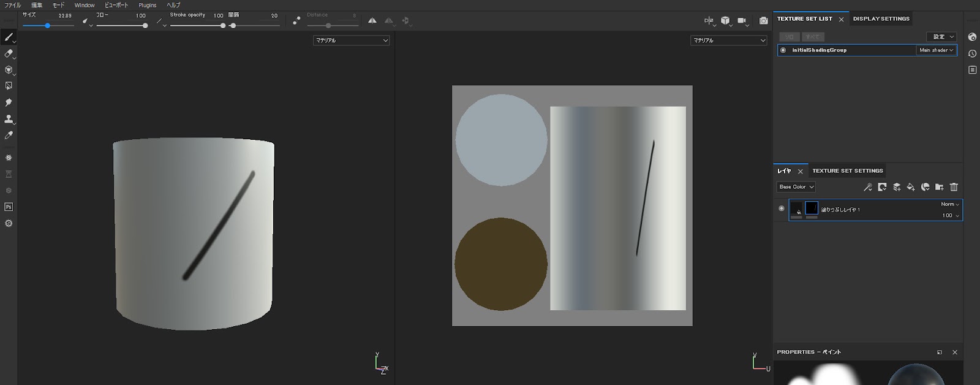Open the Main shader dropdown
The height and width of the screenshot is (385, 980).
click(x=937, y=50)
